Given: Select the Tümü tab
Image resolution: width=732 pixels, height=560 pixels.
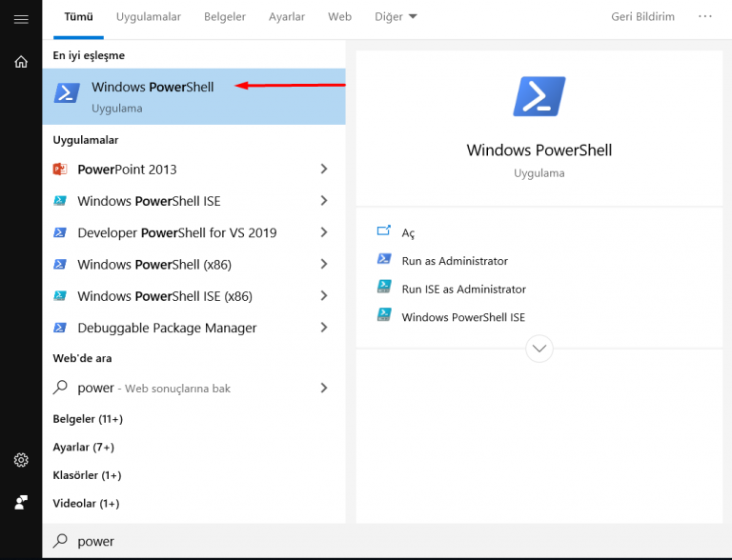Looking at the screenshot, I should coord(78,17).
